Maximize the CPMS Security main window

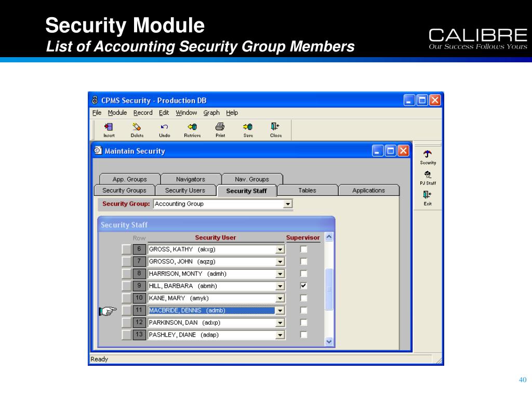click(x=422, y=100)
